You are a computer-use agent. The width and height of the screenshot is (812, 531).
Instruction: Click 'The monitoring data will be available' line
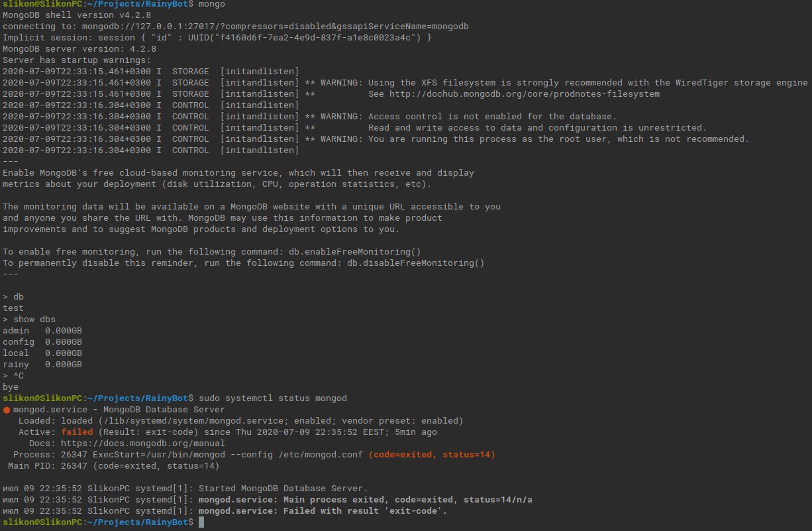pyautogui.click(x=252, y=207)
